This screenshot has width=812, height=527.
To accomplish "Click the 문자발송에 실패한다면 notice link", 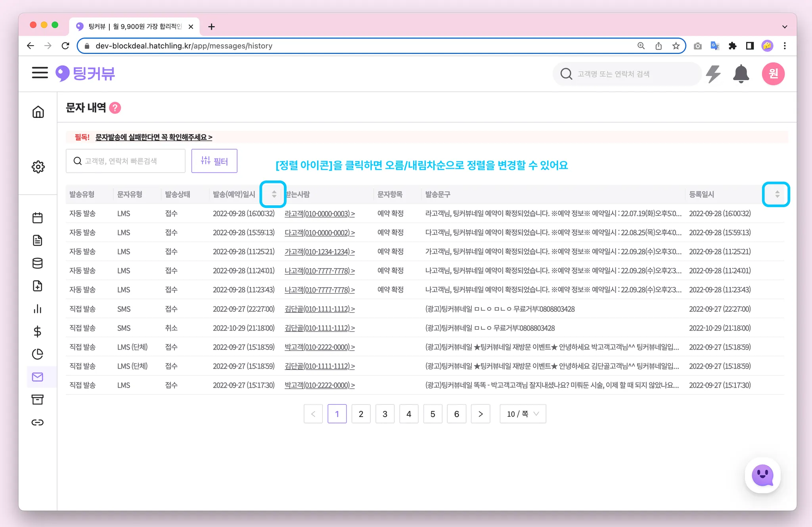I will coord(154,137).
